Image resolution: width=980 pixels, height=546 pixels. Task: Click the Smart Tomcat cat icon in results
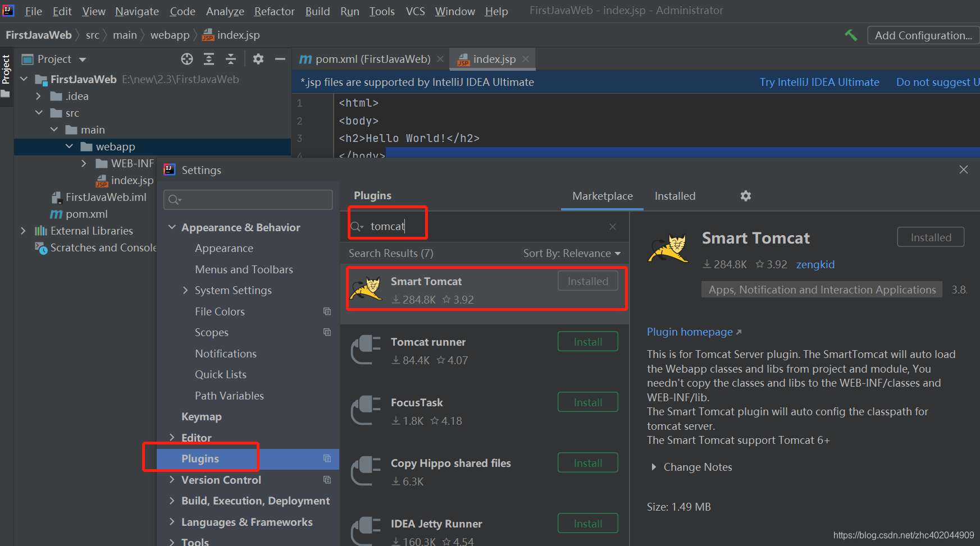[366, 289]
